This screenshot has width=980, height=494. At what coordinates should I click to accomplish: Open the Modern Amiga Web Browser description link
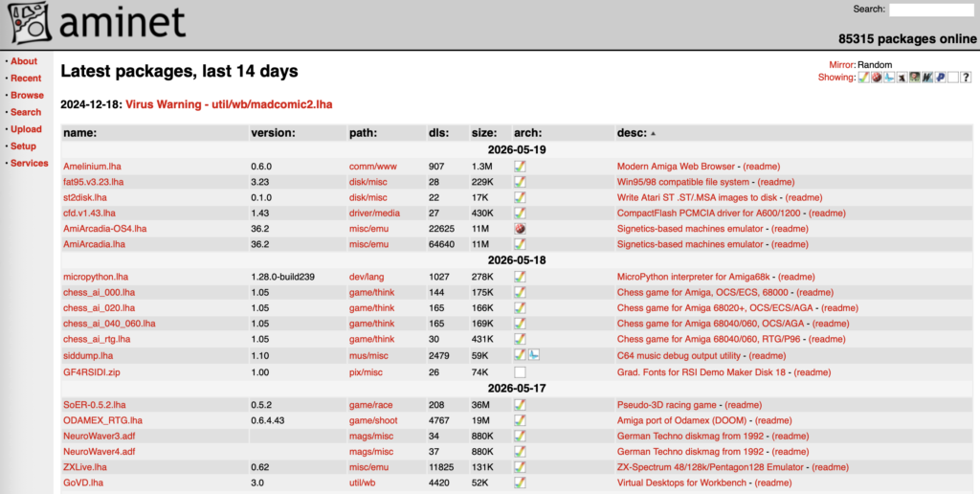(x=676, y=167)
